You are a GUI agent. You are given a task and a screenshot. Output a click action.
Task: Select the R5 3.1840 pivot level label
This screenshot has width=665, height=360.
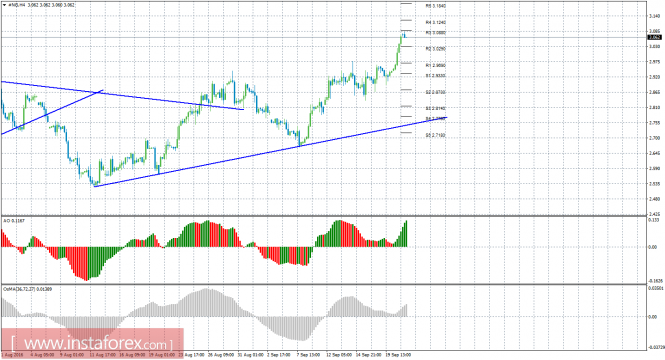pyautogui.click(x=436, y=6)
